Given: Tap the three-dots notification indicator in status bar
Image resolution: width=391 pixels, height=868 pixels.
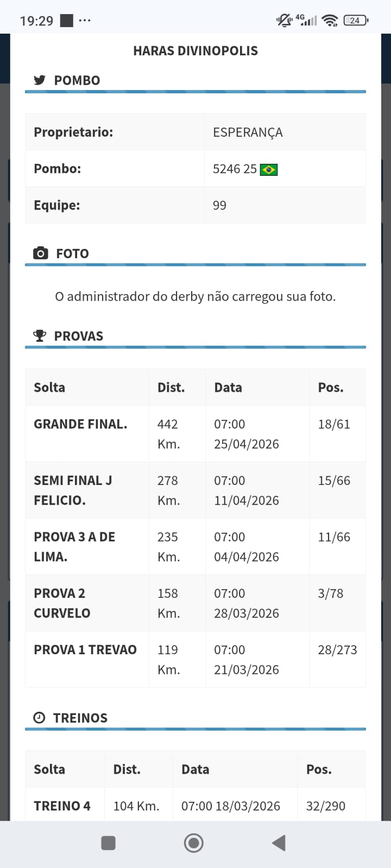Looking at the screenshot, I should (85, 21).
